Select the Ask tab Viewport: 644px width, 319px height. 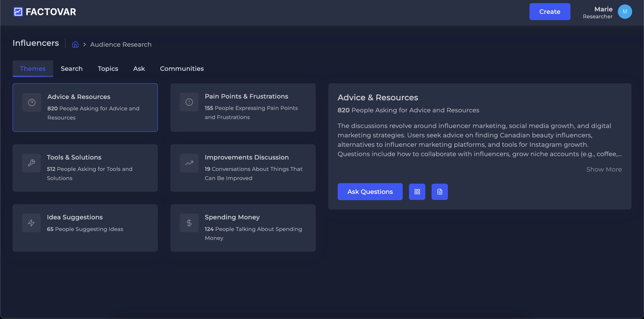[139, 68]
